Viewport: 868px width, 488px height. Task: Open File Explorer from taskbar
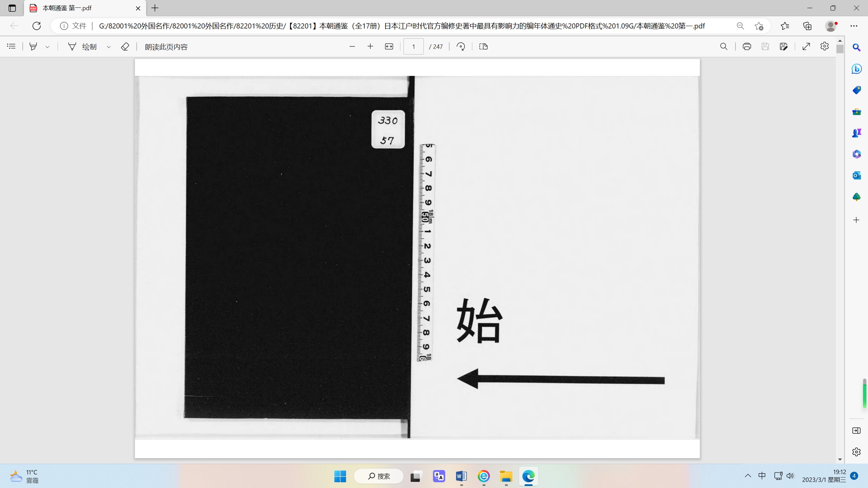click(506, 476)
